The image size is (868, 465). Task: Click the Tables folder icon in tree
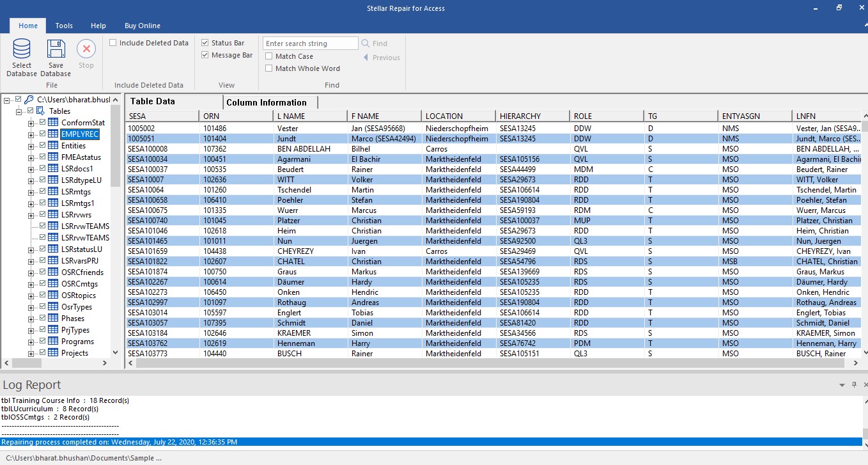tap(41, 111)
